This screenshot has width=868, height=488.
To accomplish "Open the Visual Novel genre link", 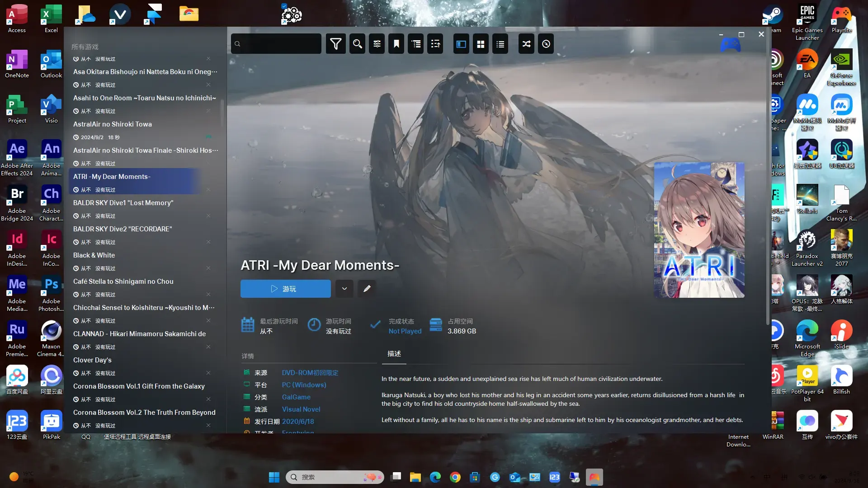I will click(x=301, y=409).
